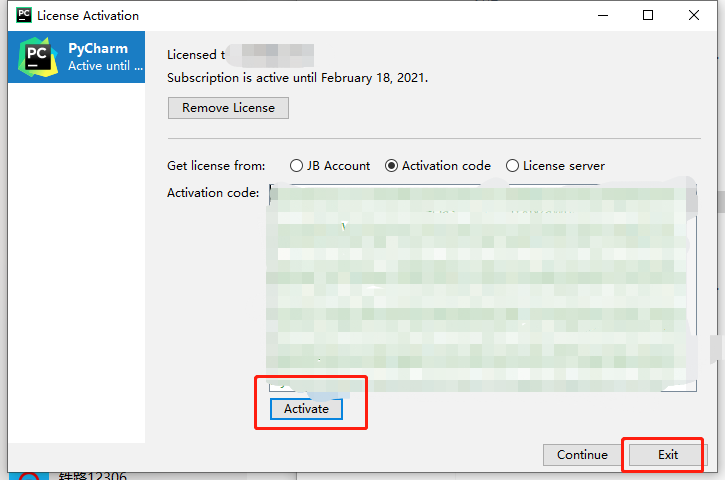The width and height of the screenshot is (725, 480).
Task: Click the Remove License button
Action: [228, 108]
